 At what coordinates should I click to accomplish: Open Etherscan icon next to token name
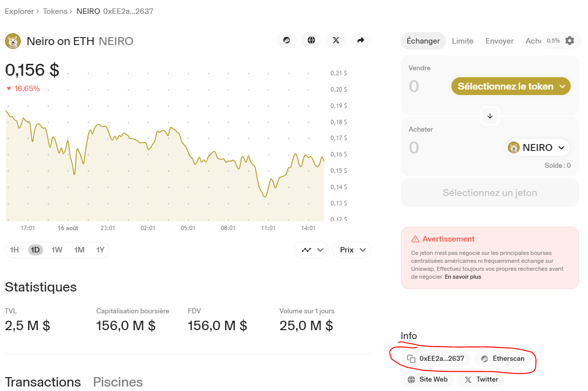(287, 41)
